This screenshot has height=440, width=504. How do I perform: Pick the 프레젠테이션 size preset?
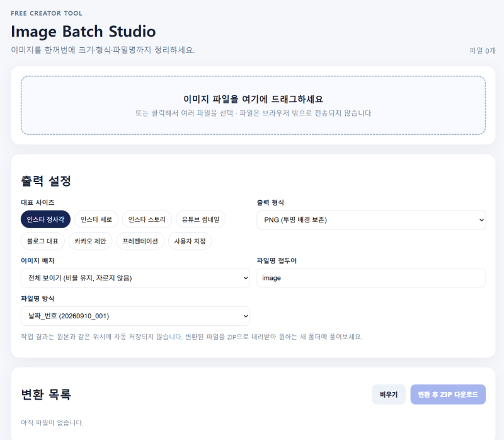(x=140, y=241)
